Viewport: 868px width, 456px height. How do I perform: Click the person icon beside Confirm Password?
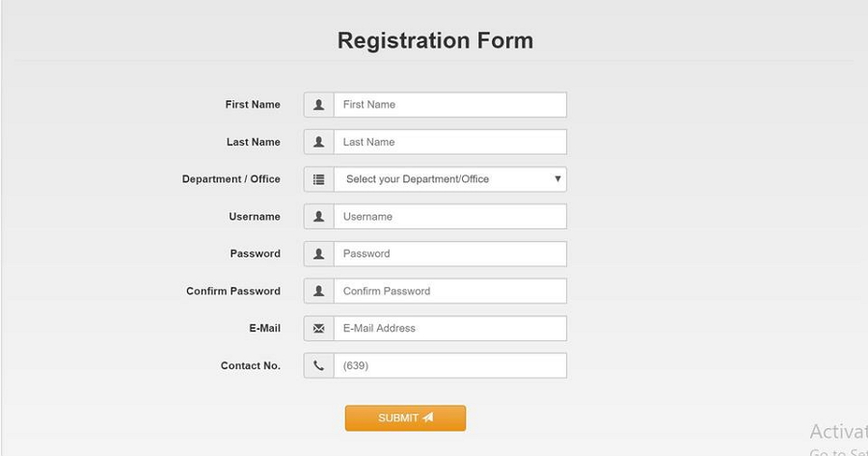coord(318,291)
